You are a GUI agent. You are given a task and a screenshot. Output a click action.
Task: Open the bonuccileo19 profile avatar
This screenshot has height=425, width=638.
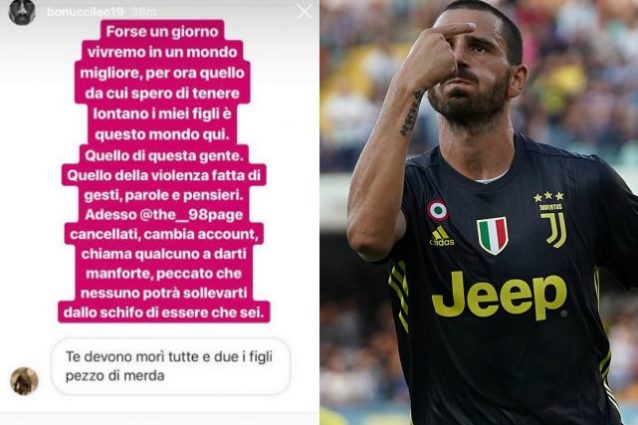click(22, 12)
